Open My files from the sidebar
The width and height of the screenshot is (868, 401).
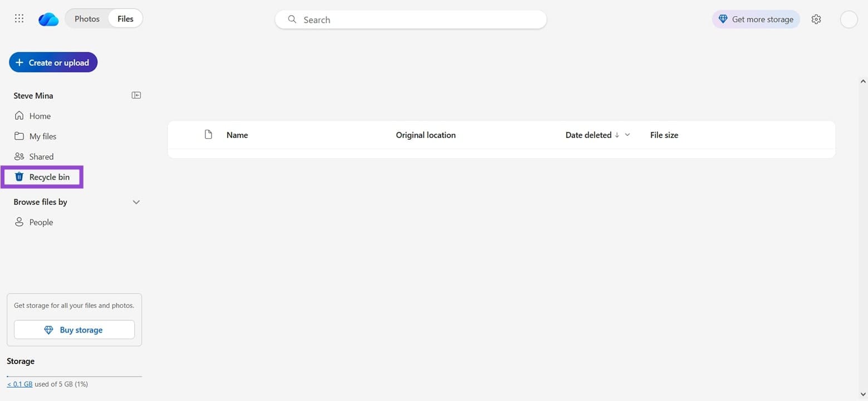(x=43, y=136)
